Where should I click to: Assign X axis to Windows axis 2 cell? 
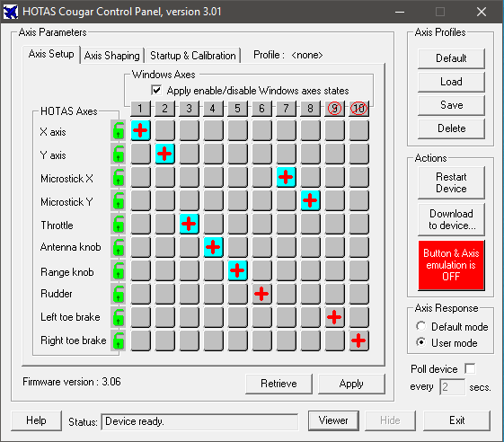[x=164, y=130]
